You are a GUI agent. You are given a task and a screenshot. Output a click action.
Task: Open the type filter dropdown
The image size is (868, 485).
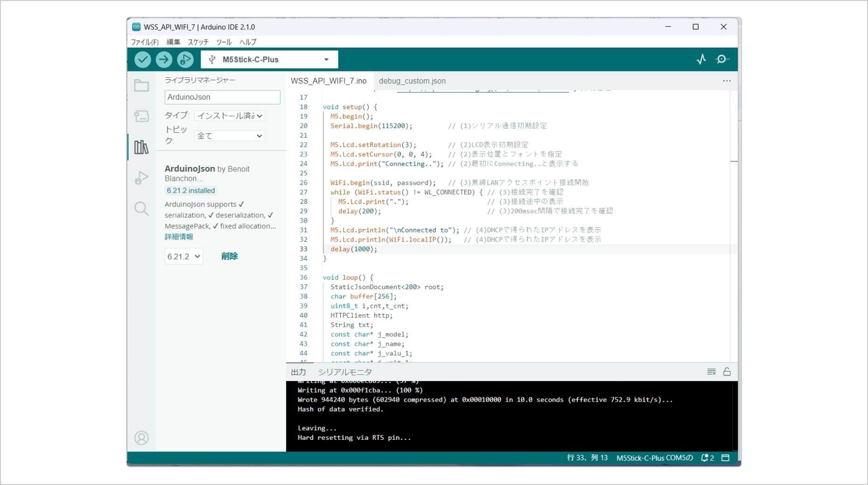[230, 116]
